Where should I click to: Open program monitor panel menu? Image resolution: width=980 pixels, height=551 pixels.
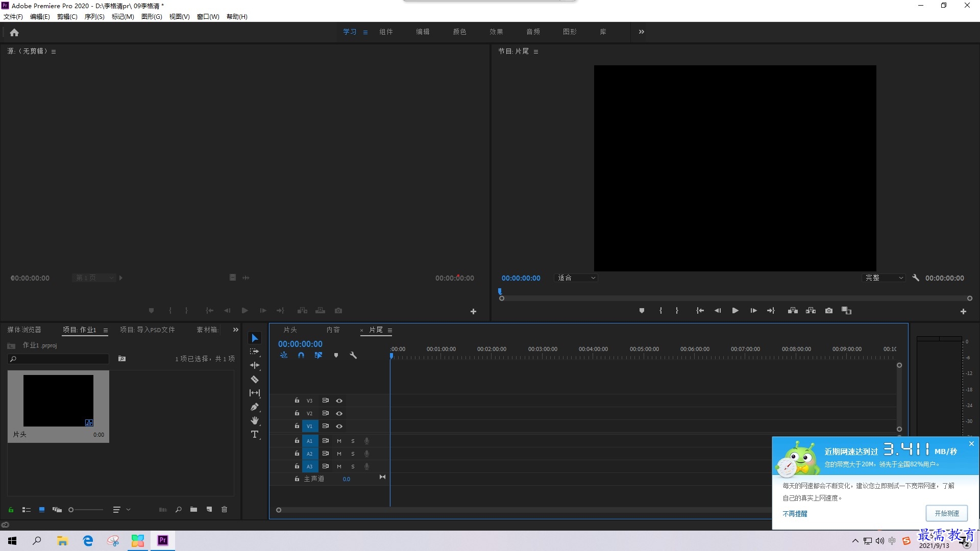pyautogui.click(x=536, y=52)
